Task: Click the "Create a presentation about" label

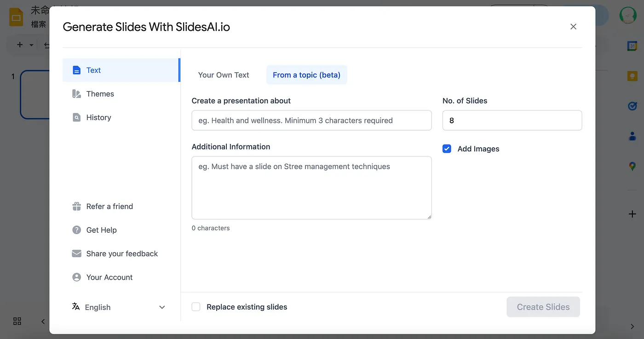Action: (241, 101)
